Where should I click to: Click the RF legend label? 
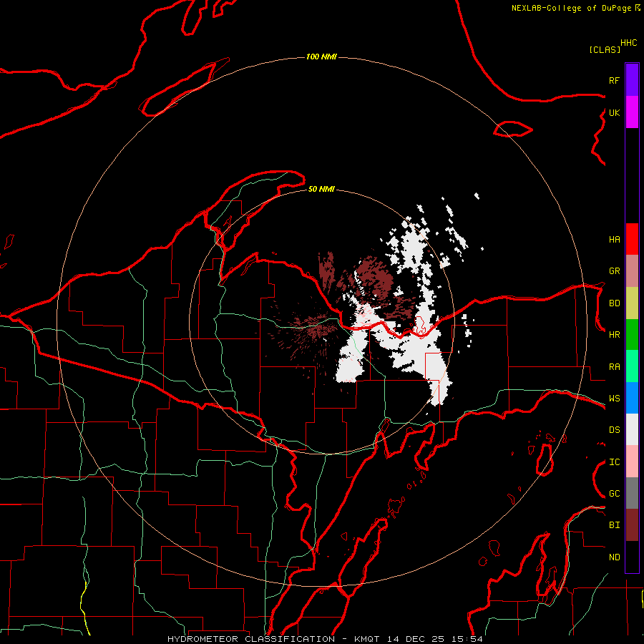(x=615, y=80)
